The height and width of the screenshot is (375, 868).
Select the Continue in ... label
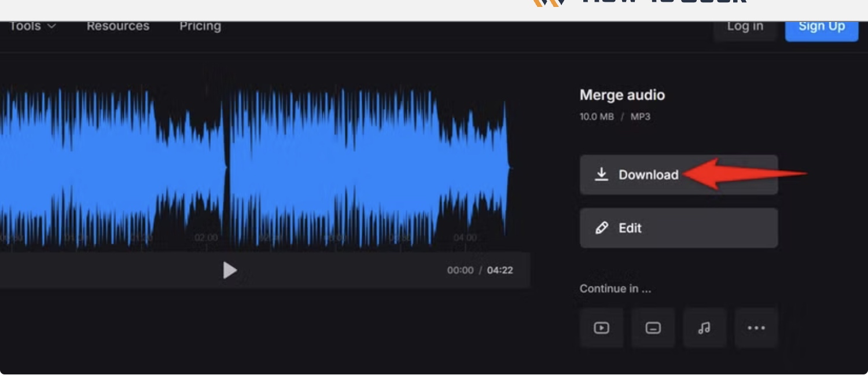tap(615, 289)
